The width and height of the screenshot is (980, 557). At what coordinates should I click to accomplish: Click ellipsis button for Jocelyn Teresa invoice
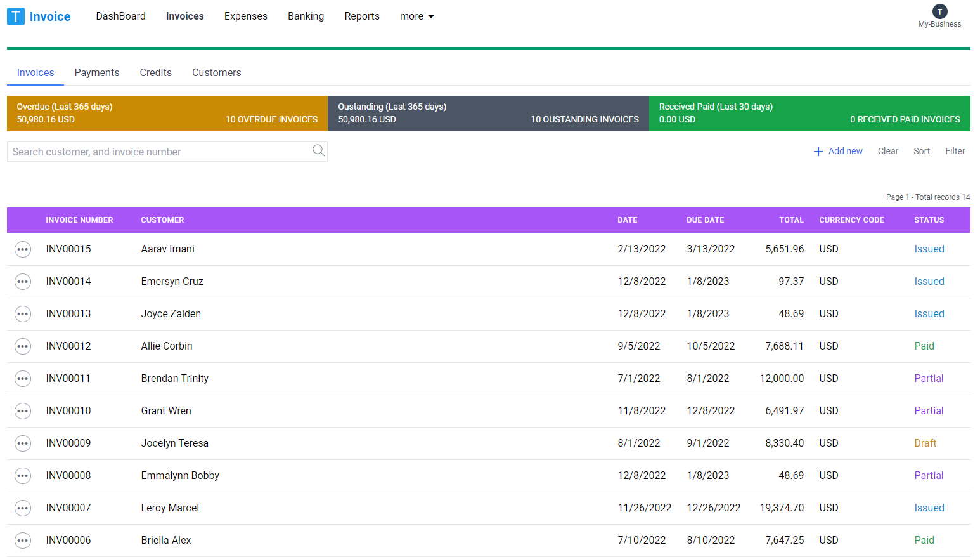(23, 443)
